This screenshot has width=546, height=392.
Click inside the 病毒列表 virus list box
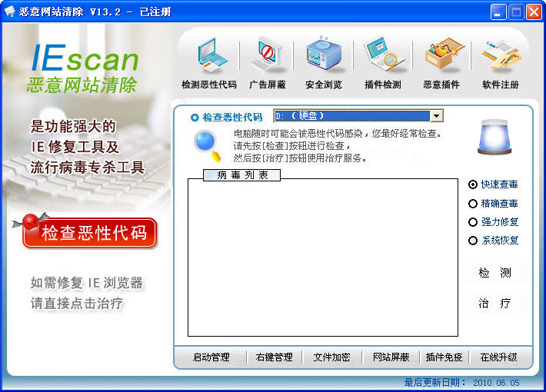(x=322, y=257)
